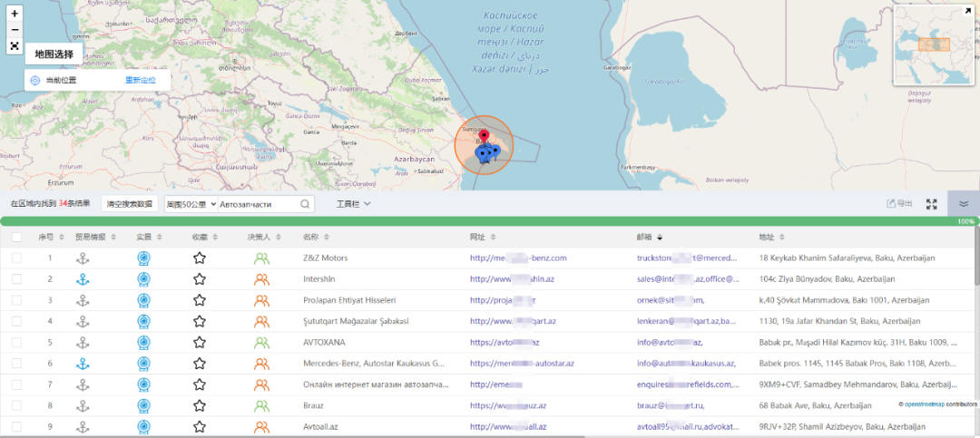Screen dimensions: 980x438
Task: Click the 地图选择 map selection button
Action: tap(54, 54)
